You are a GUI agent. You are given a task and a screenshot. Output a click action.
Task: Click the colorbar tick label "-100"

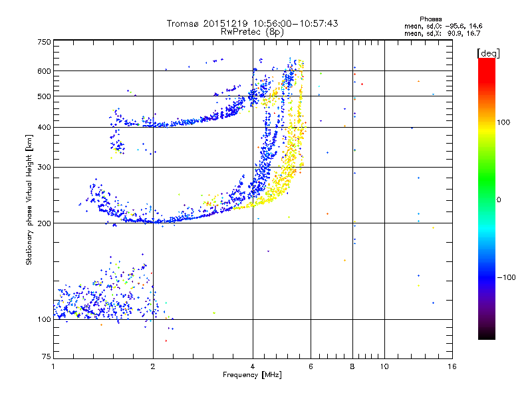[506, 277]
